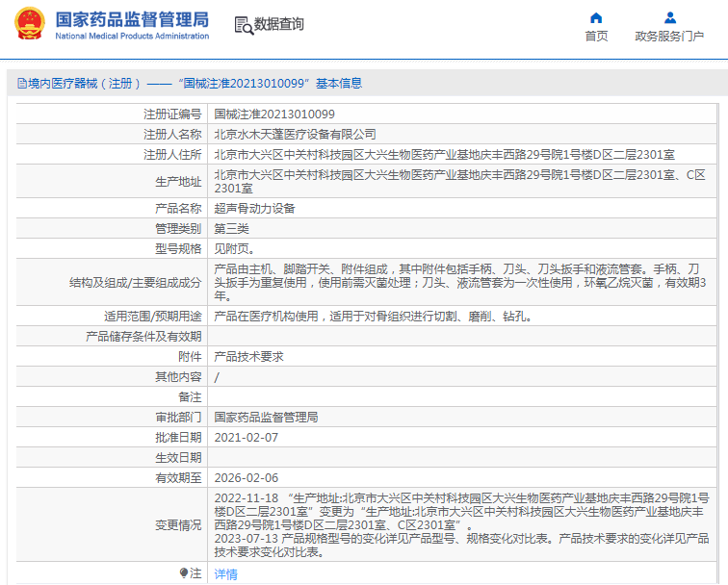Open the 数据查询 search icon

click(244, 26)
